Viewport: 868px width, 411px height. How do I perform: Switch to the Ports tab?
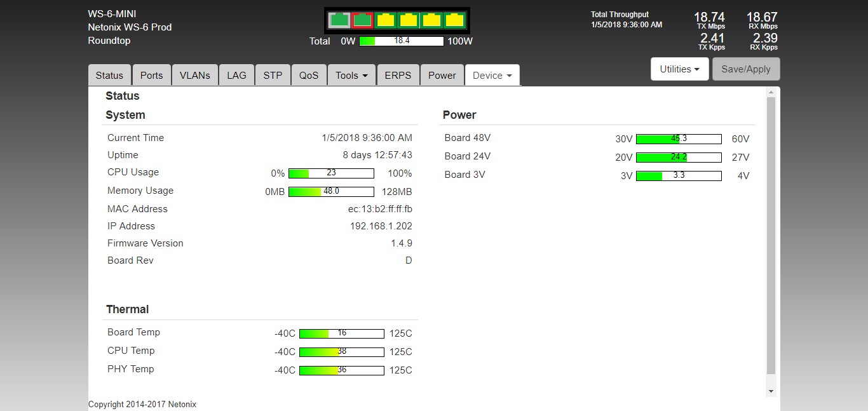151,75
